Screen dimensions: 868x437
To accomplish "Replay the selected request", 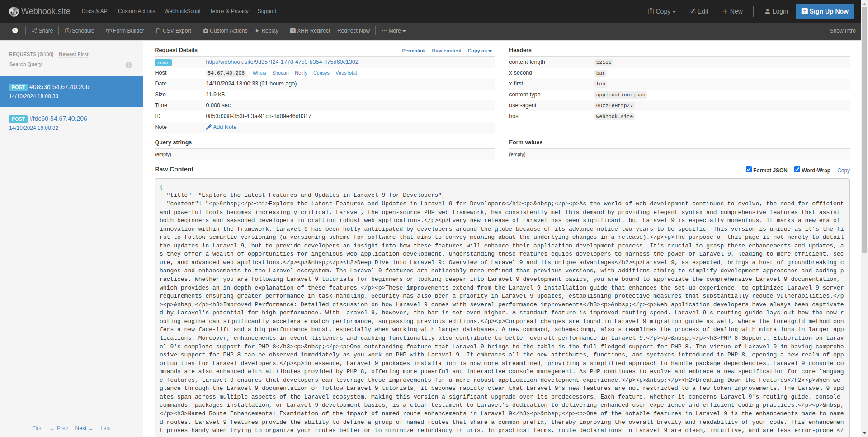I will [267, 31].
